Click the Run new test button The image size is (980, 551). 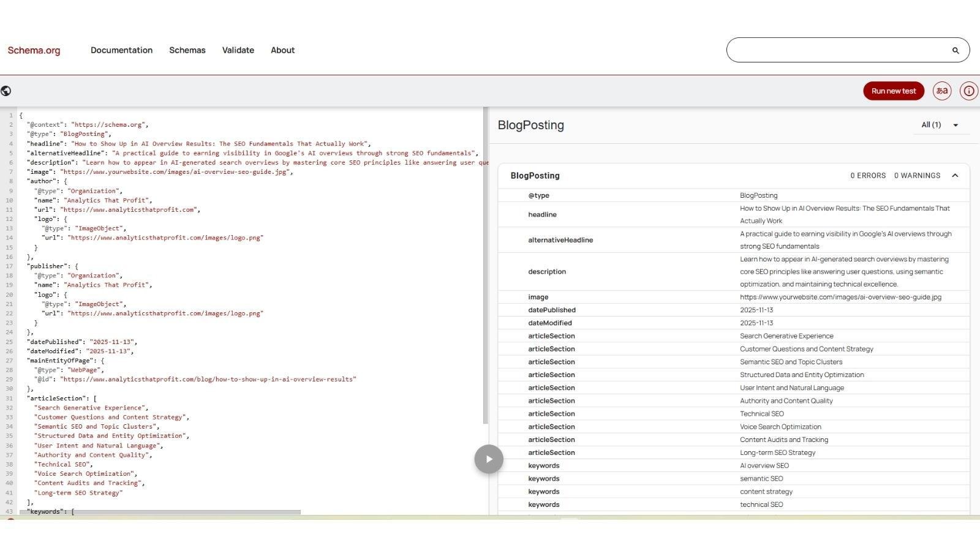(x=893, y=91)
